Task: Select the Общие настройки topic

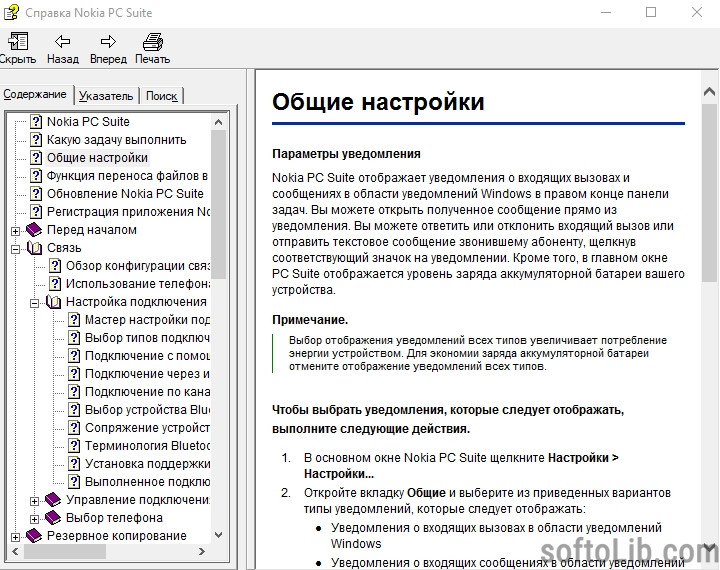Action: coord(97,158)
